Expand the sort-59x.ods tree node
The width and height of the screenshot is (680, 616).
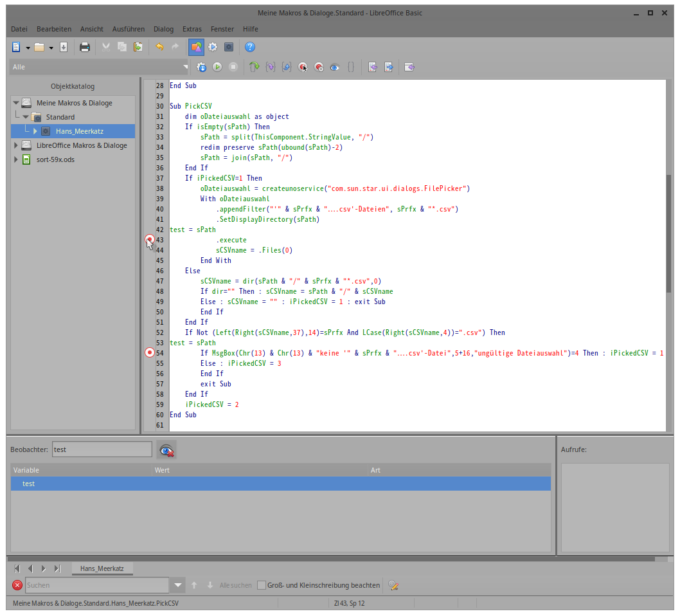pyautogui.click(x=16, y=159)
